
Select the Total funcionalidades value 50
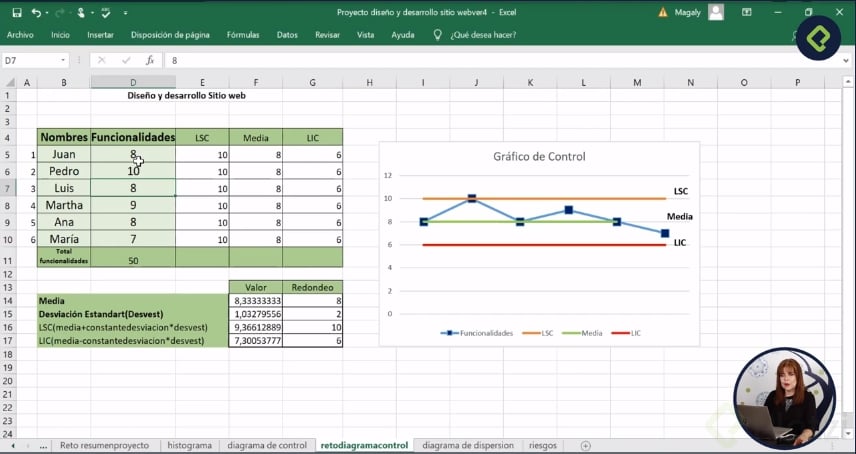(133, 257)
